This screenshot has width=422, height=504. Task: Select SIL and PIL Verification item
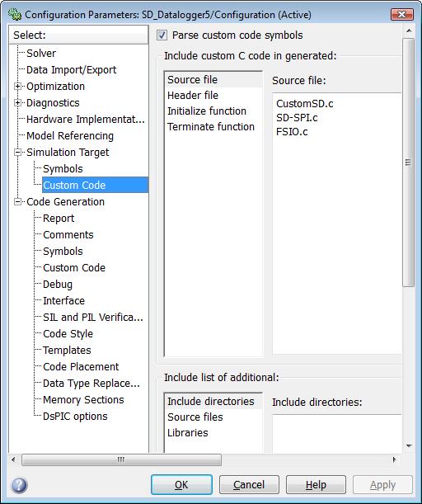93,318
